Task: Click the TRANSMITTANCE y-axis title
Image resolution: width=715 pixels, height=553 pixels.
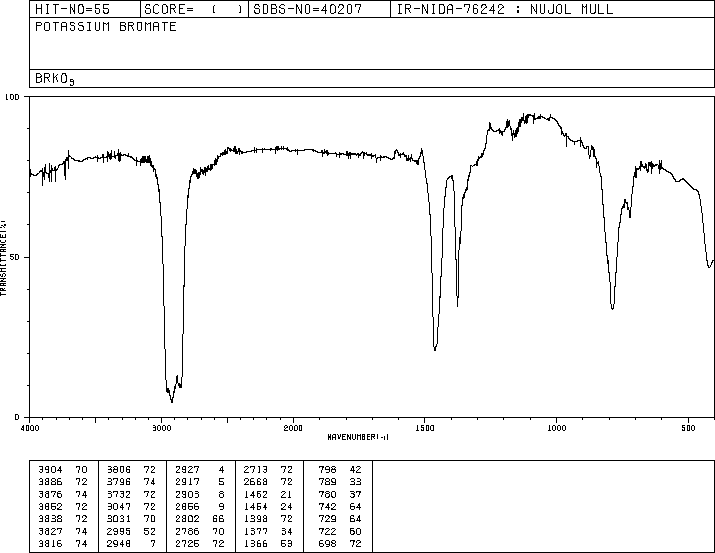Action: click(x=3, y=258)
